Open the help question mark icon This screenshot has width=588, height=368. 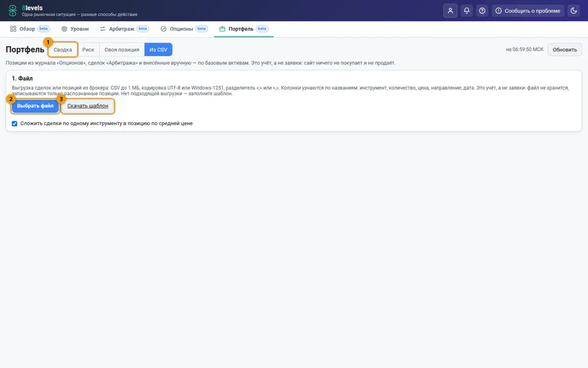click(482, 10)
